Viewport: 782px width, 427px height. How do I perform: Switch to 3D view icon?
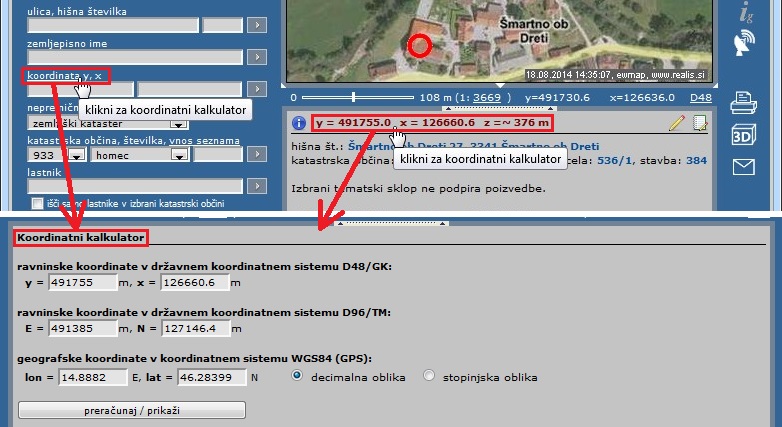tap(743, 135)
